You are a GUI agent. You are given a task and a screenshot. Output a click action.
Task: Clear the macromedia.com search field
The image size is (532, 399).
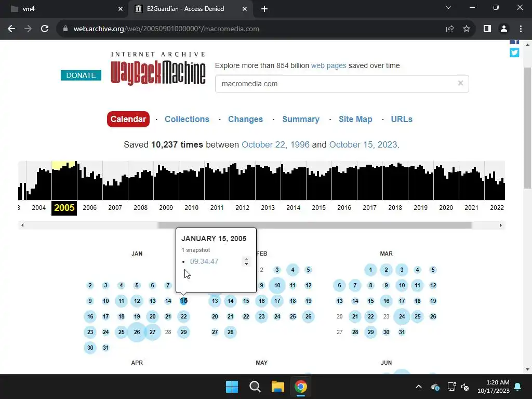(460, 83)
